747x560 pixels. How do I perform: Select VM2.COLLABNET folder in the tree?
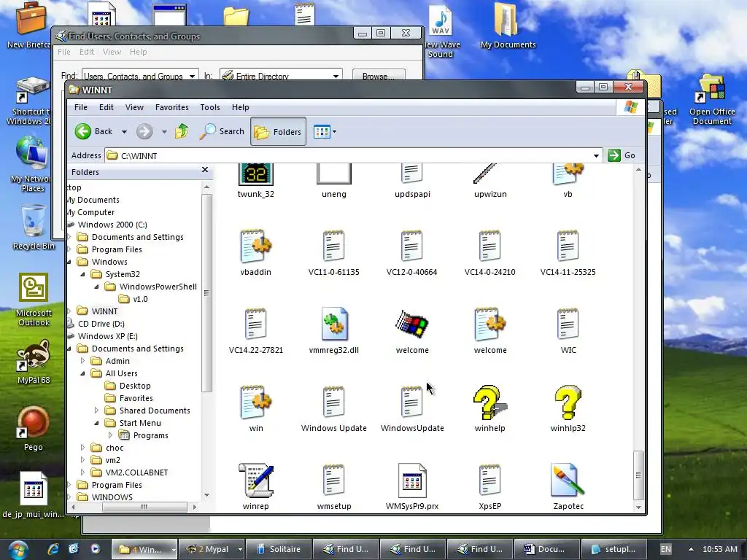point(130,472)
